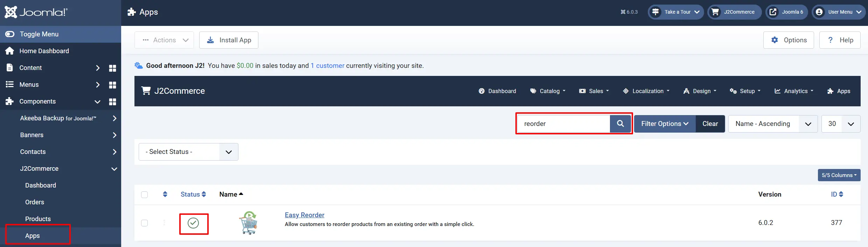The height and width of the screenshot is (247, 868).
Task: Open the Catalog menu
Action: coord(548,91)
